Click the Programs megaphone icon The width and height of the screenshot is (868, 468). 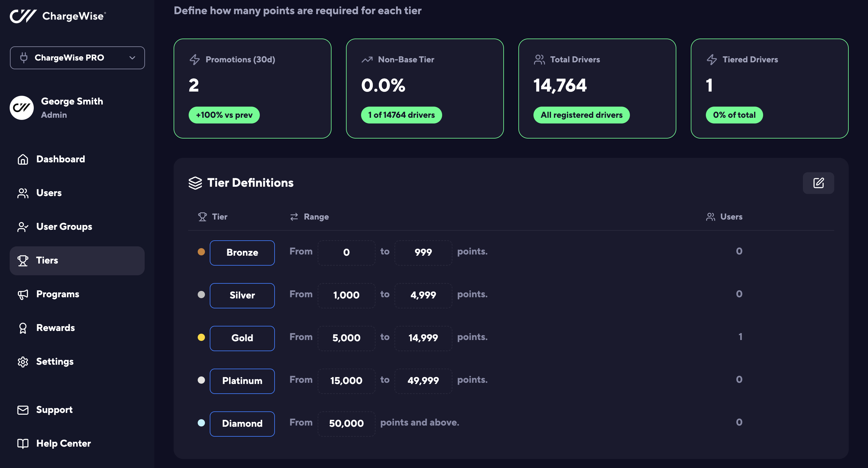coord(23,294)
